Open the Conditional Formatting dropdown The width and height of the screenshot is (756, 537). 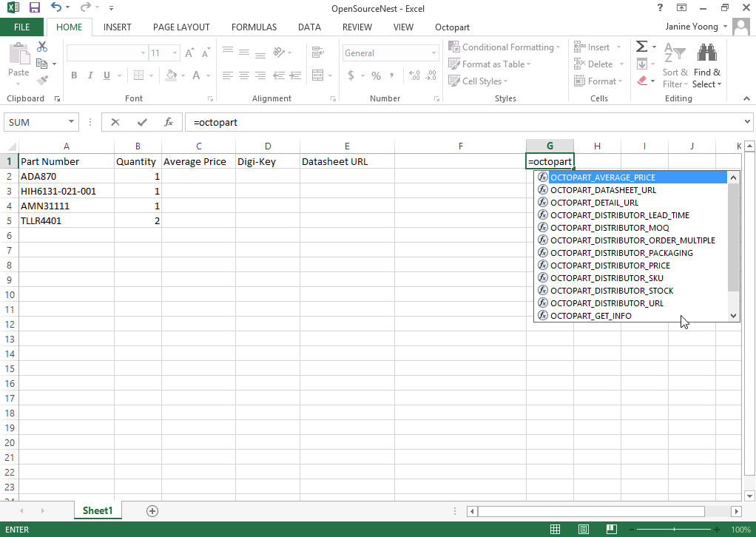(504, 47)
